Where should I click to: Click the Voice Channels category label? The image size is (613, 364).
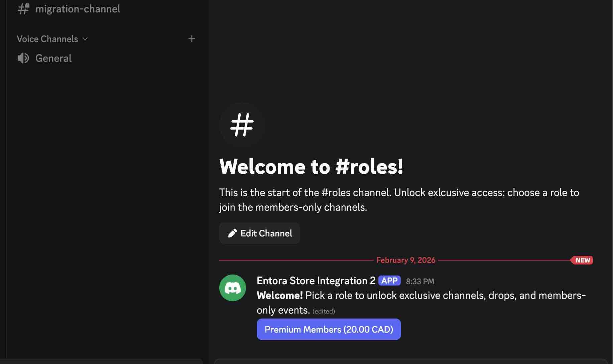pos(47,39)
